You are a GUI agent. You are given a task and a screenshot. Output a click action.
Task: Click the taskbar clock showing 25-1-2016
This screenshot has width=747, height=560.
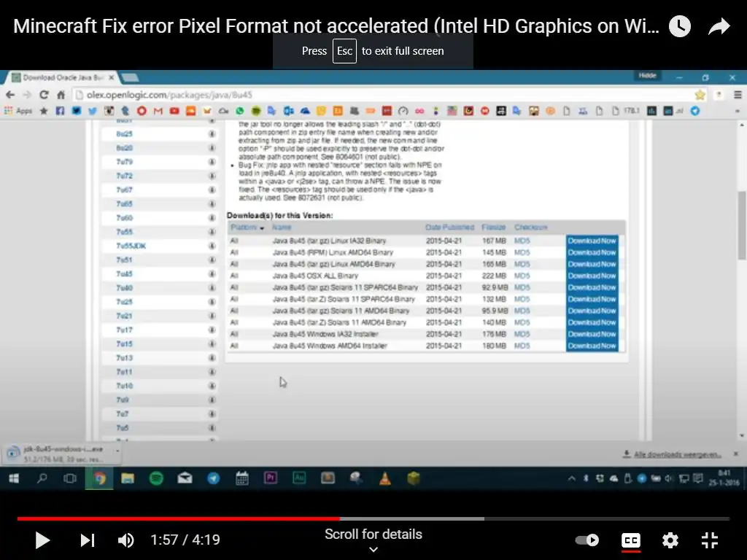[724, 478]
